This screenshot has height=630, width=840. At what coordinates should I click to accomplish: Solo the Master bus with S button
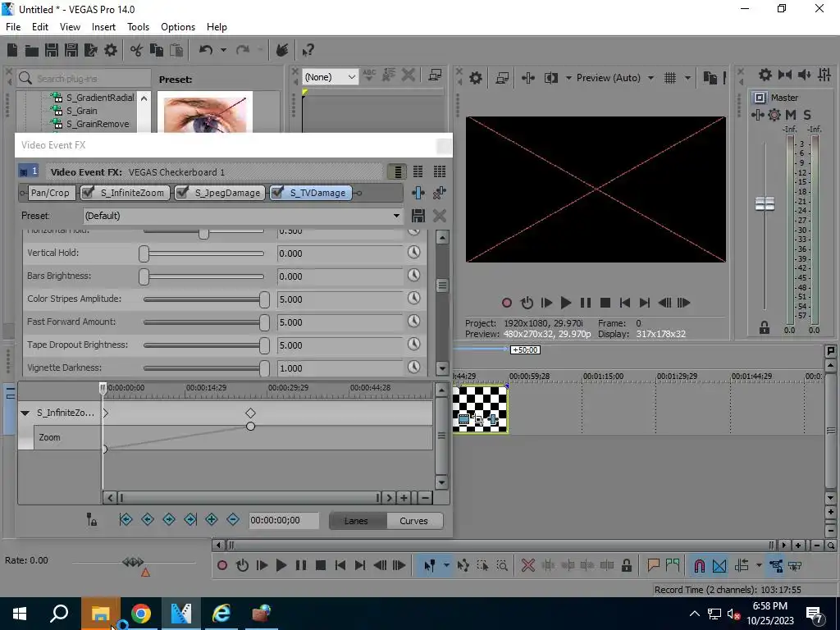(x=807, y=115)
